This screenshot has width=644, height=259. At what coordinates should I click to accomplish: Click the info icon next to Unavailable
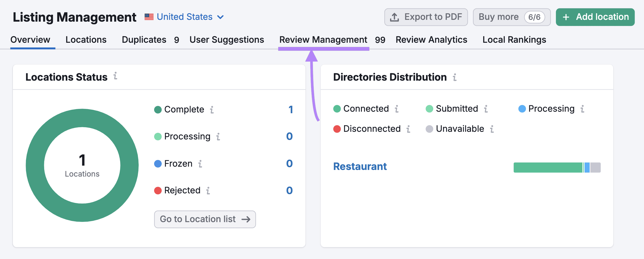(x=492, y=129)
